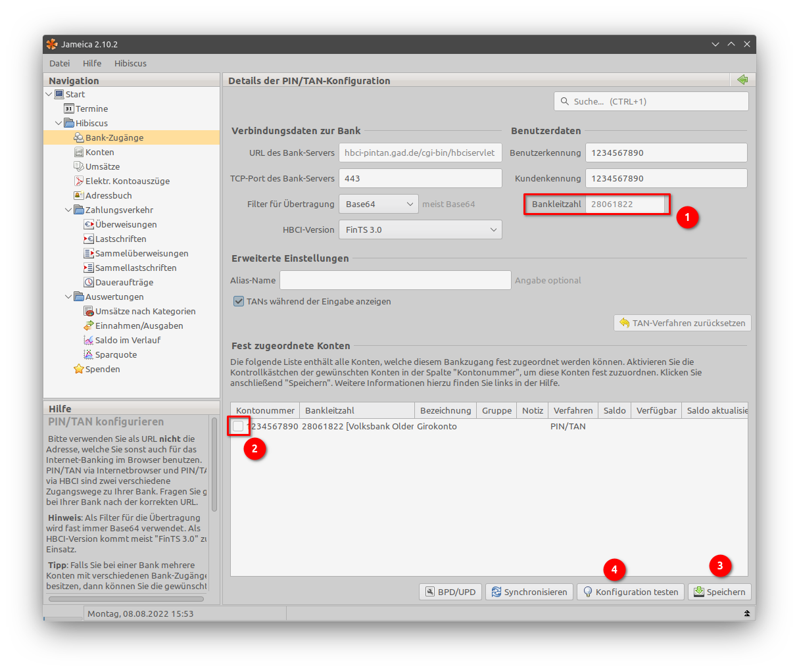This screenshot has height=672, width=799.
Task: Click the Einnahmen/Ausgaben icon
Action: [x=89, y=325]
